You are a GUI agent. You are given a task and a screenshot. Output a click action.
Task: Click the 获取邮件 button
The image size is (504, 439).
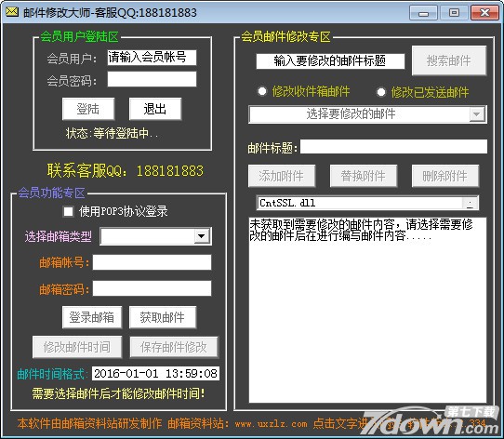(163, 317)
